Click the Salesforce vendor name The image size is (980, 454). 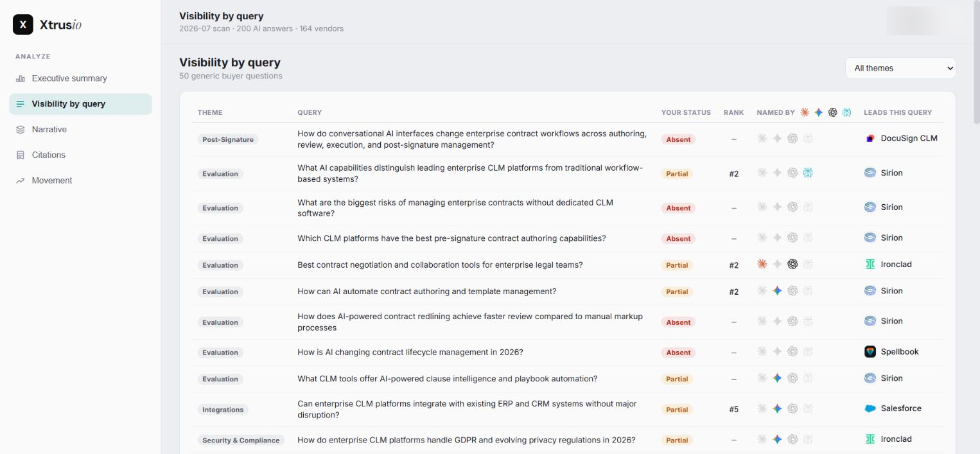901,408
